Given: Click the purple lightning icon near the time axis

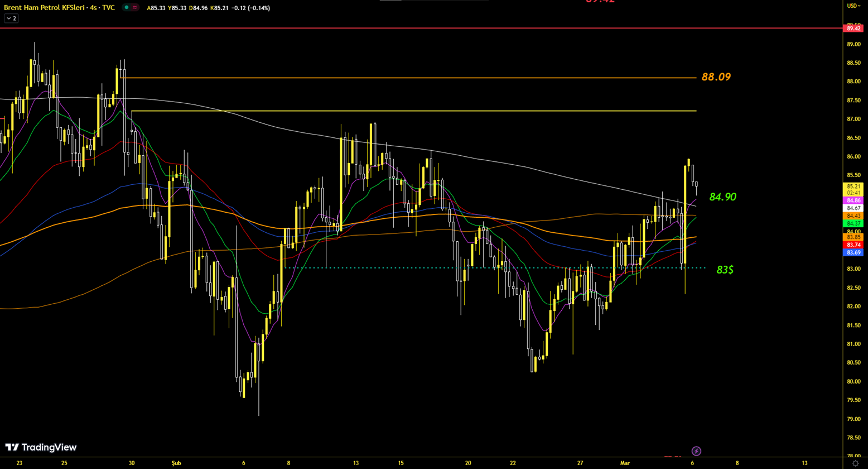Looking at the screenshot, I should point(696,451).
